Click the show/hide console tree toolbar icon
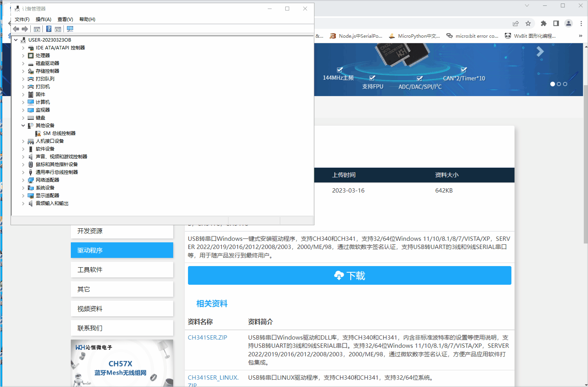The width and height of the screenshot is (588, 387). 37,29
